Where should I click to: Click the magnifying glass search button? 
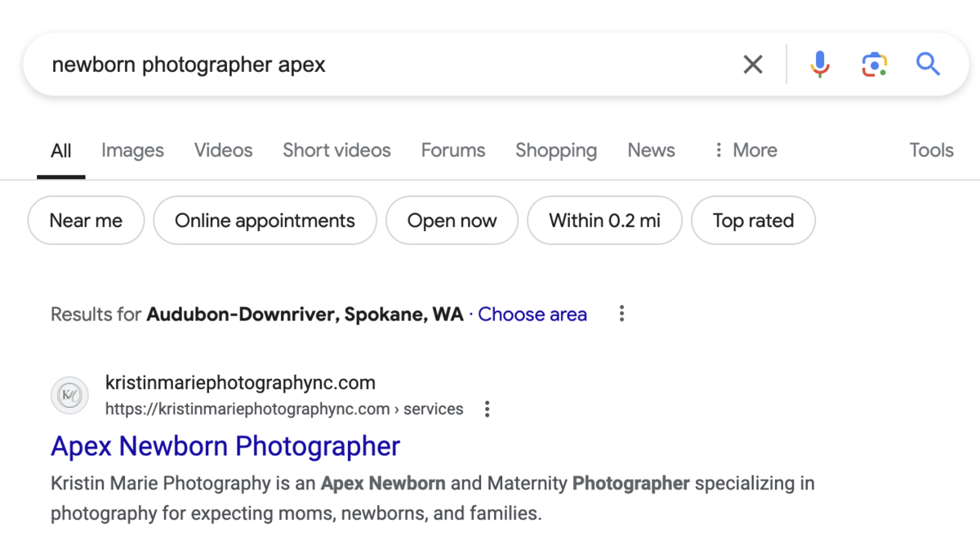929,65
